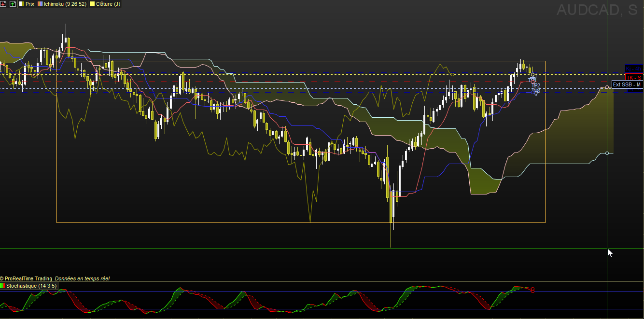This screenshot has width=644, height=319.
Task: Click the green up-arrow icon in the top toolbar
Action: coord(13,4)
